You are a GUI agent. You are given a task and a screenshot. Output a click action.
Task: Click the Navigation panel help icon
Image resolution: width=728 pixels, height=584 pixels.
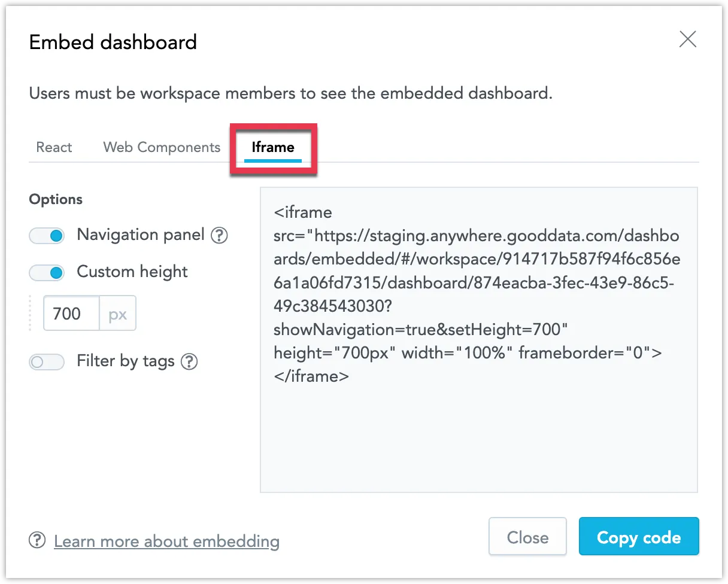tap(219, 235)
